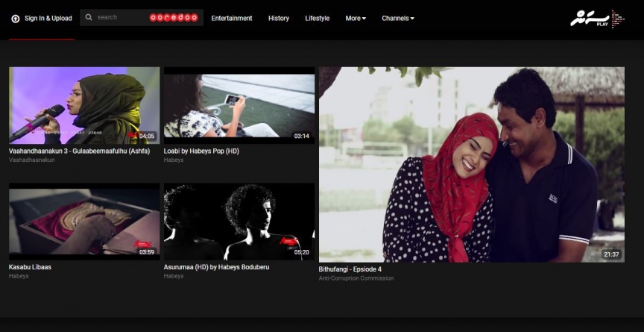Click the magnifying glass search icon
The image size is (644, 332).
click(89, 17)
